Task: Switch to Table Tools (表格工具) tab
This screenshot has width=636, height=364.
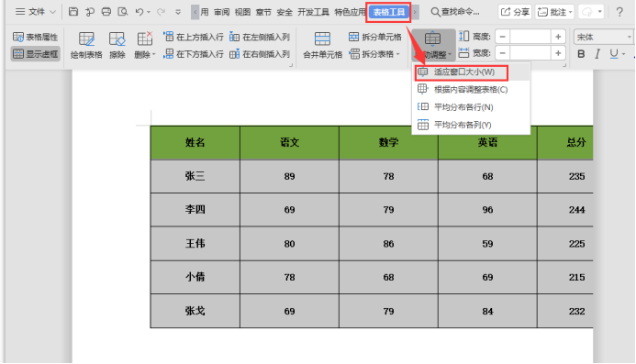Action: (x=389, y=12)
